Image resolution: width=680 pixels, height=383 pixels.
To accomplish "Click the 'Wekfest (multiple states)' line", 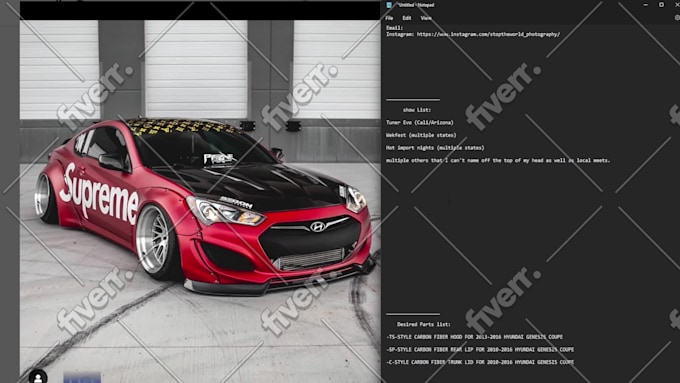I will pos(421,135).
